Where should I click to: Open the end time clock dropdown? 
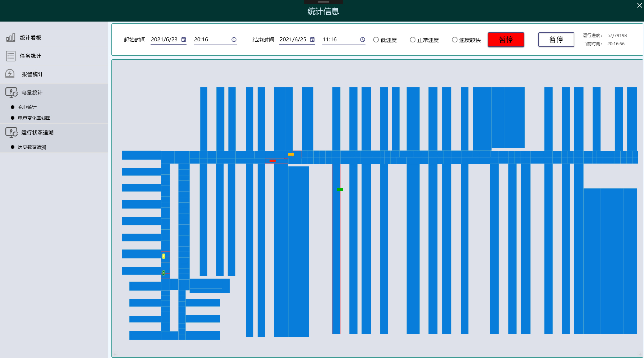tap(363, 40)
